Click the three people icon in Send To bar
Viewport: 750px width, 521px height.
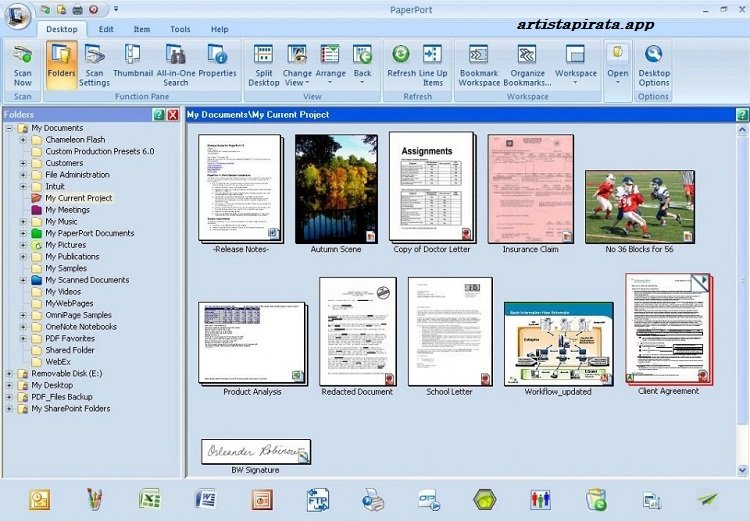(540, 499)
